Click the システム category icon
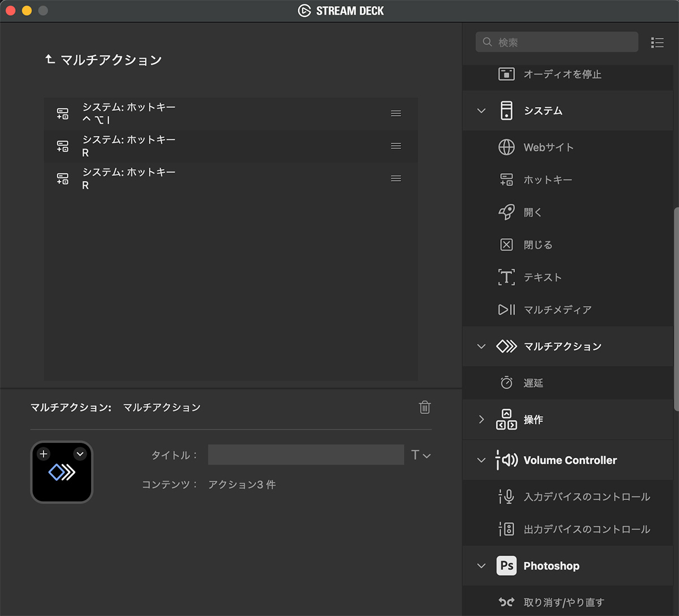Viewport: 679px width, 616px height. tap(506, 111)
